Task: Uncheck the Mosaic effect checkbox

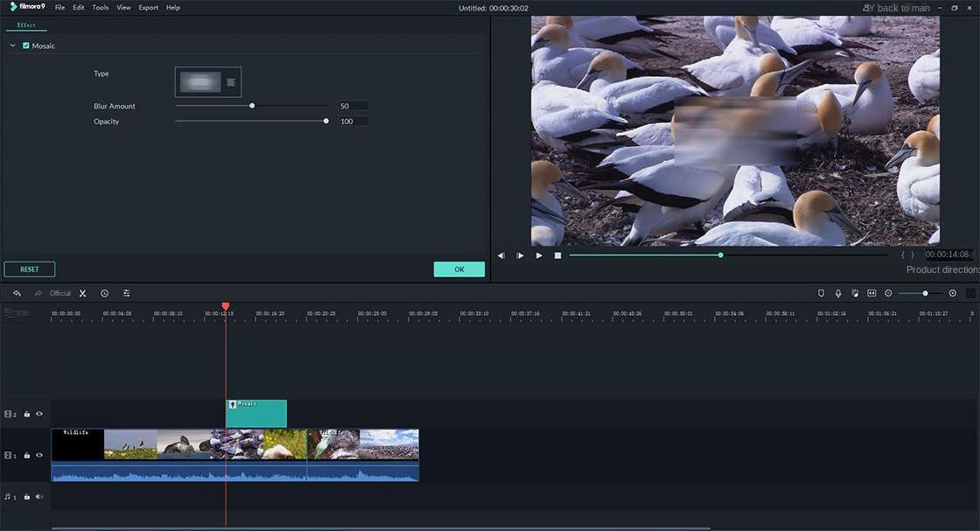Action: [x=26, y=45]
